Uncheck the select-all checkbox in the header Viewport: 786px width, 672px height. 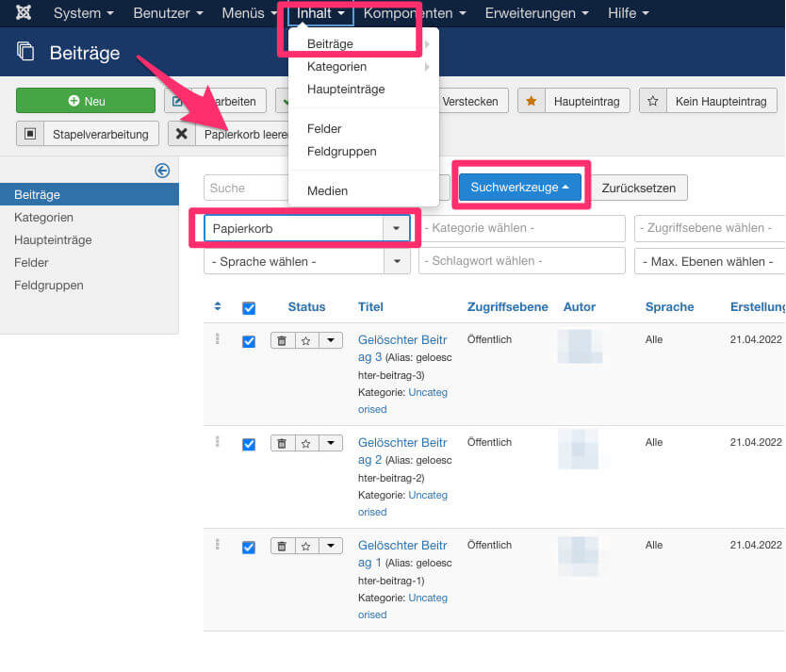point(248,306)
